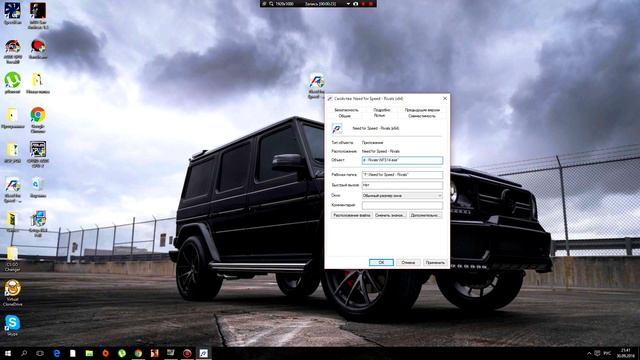
Task: Select the Общие tab
Action: (344, 116)
